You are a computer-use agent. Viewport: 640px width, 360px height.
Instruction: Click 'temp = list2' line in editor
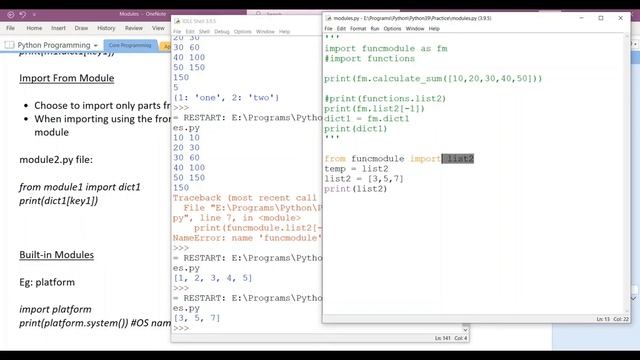[x=356, y=169]
